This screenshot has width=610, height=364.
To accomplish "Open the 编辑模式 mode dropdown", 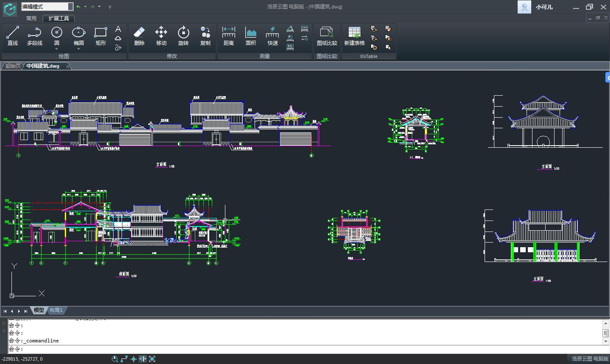I will [70, 7].
